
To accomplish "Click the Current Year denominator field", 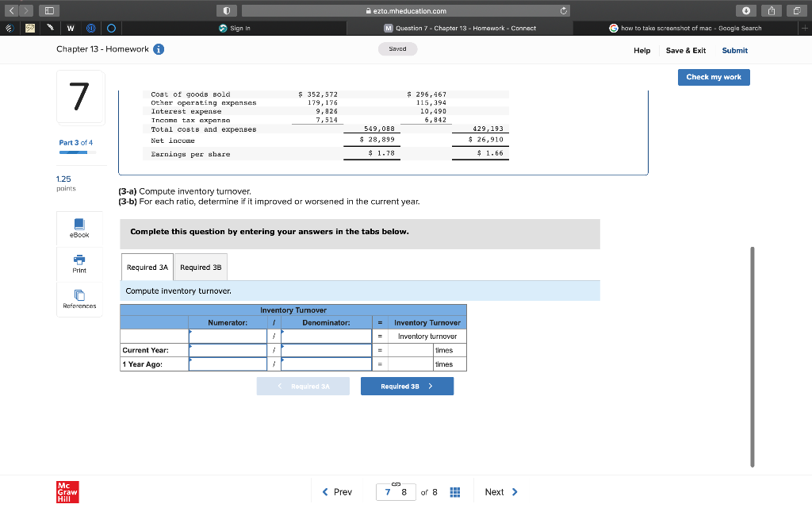I will tap(326, 350).
